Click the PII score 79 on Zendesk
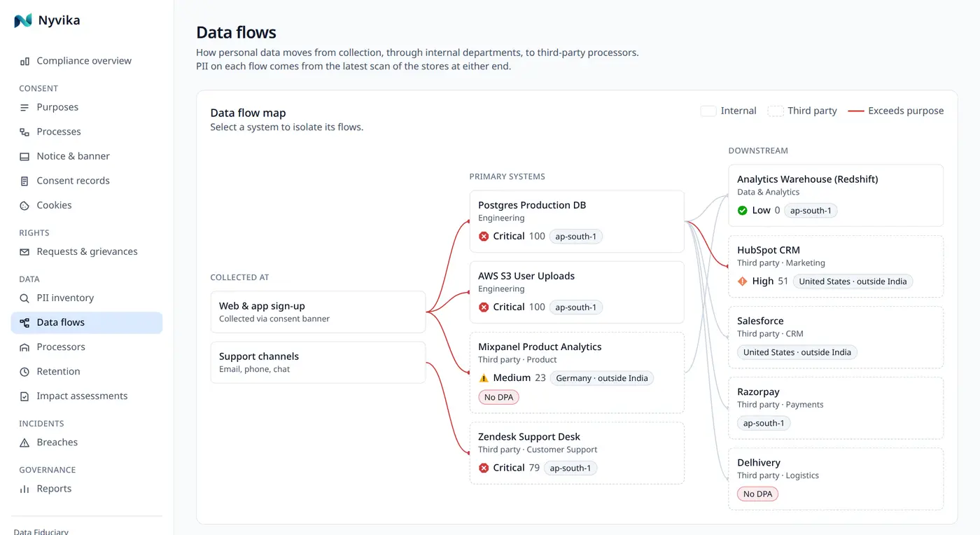The width and height of the screenshot is (980, 535). click(534, 468)
